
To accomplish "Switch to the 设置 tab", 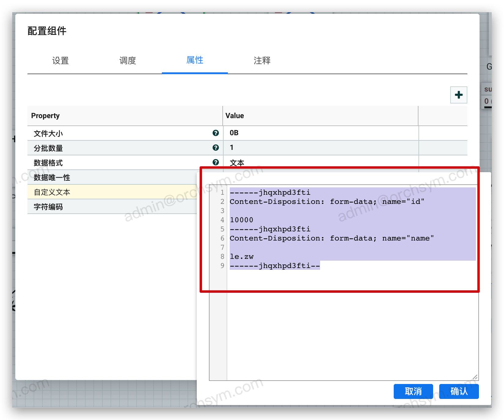I will (60, 60).
